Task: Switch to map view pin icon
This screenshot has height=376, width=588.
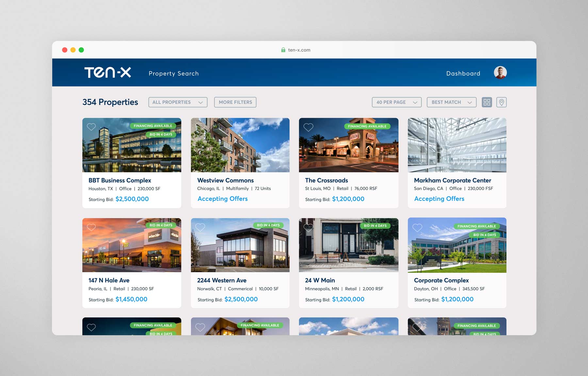Action: point(501,102)
